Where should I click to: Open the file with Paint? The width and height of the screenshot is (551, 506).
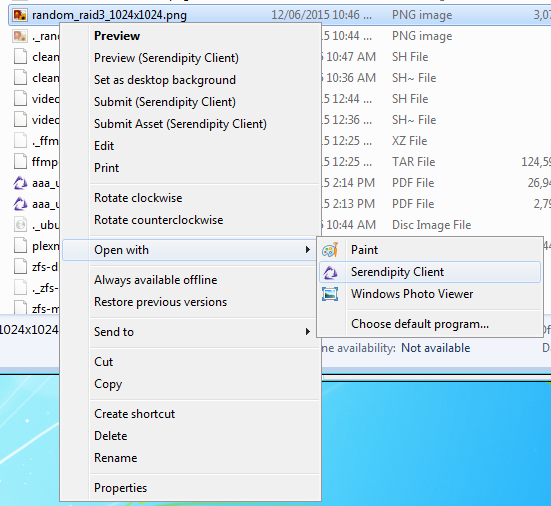click(364, 250)
